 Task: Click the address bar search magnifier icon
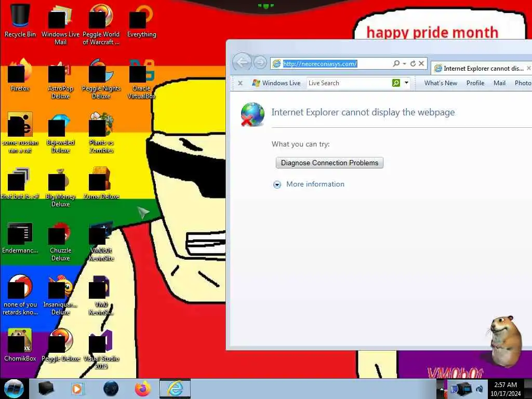tap(396, 63)
